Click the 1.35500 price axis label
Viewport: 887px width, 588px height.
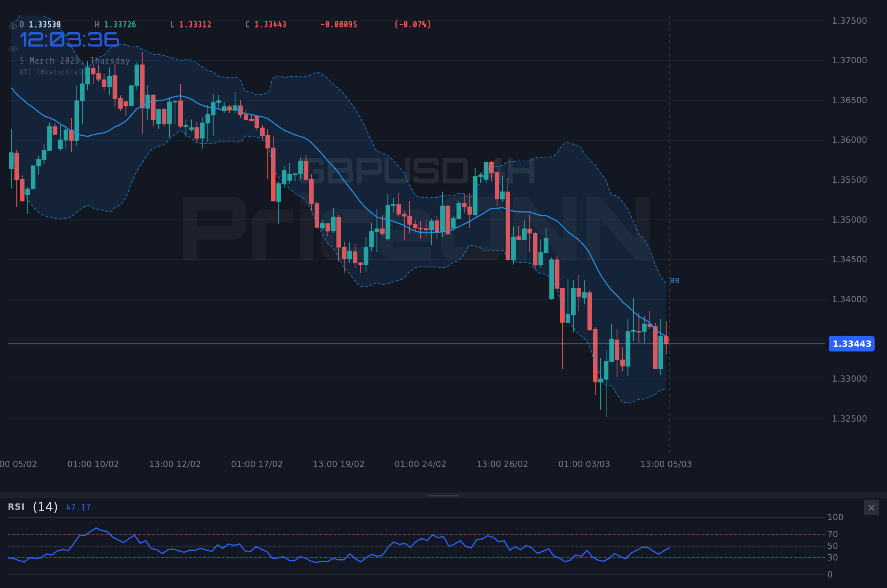pos(849,180)
